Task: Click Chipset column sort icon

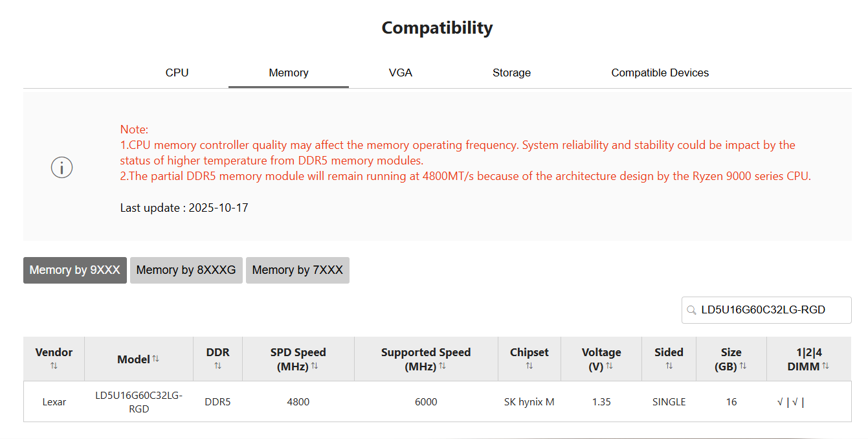Action: 529,366
